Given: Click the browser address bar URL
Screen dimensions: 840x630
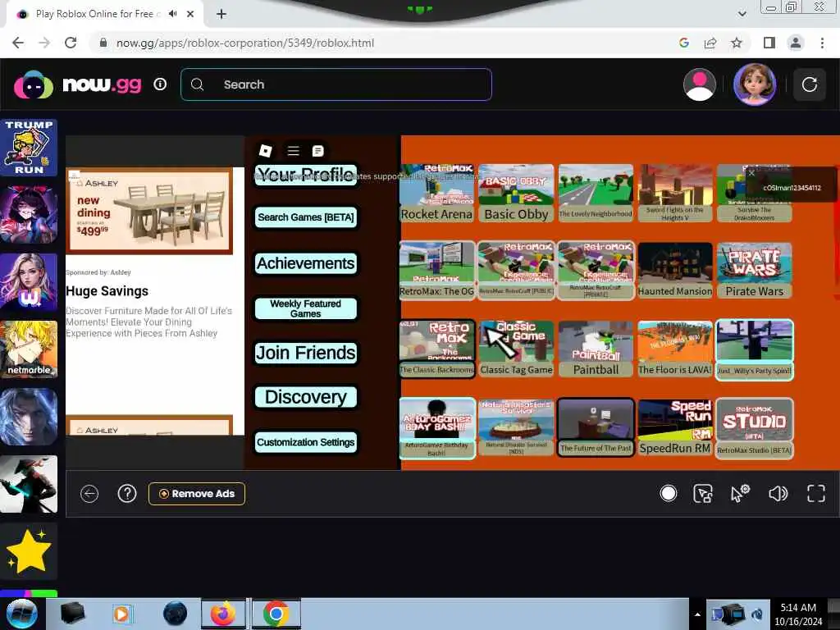Looking at the screenshot, I should tap(245, 43).
